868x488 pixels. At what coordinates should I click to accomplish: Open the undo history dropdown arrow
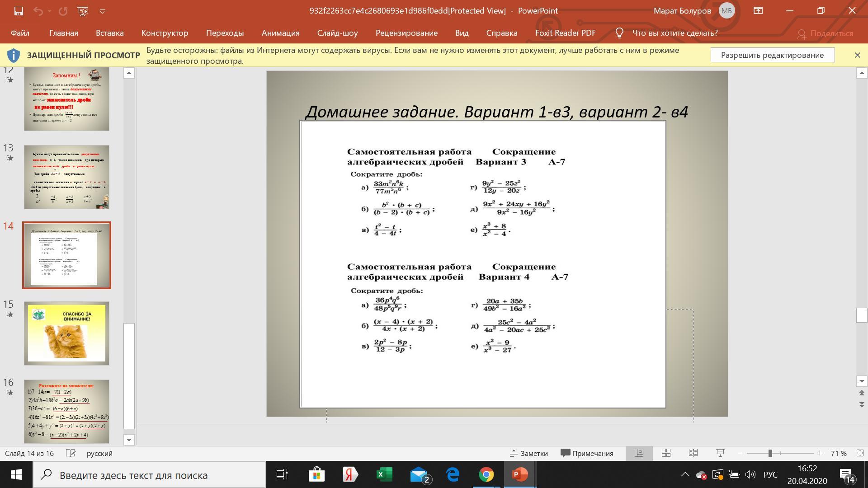click(49, 11)
